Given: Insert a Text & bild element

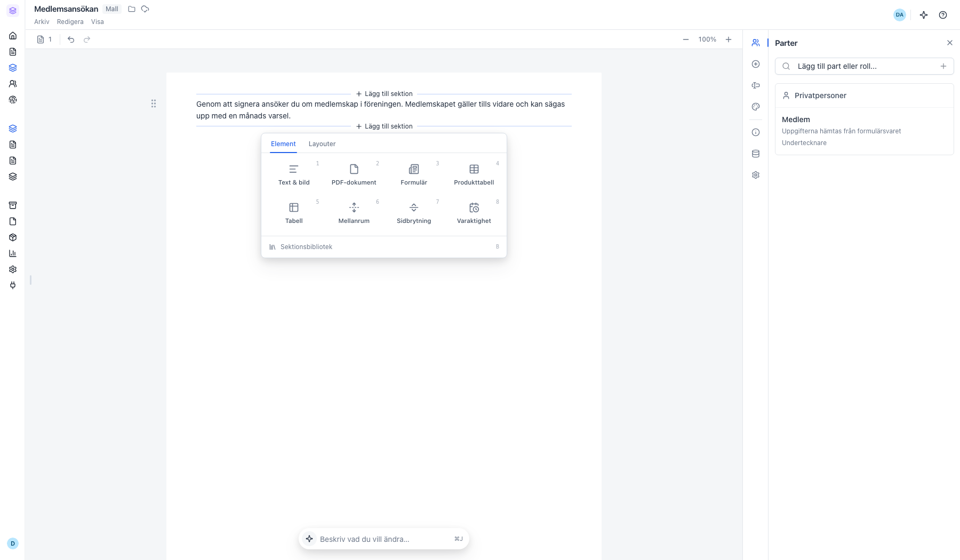Looking at the screenshot, I should 294,175.
